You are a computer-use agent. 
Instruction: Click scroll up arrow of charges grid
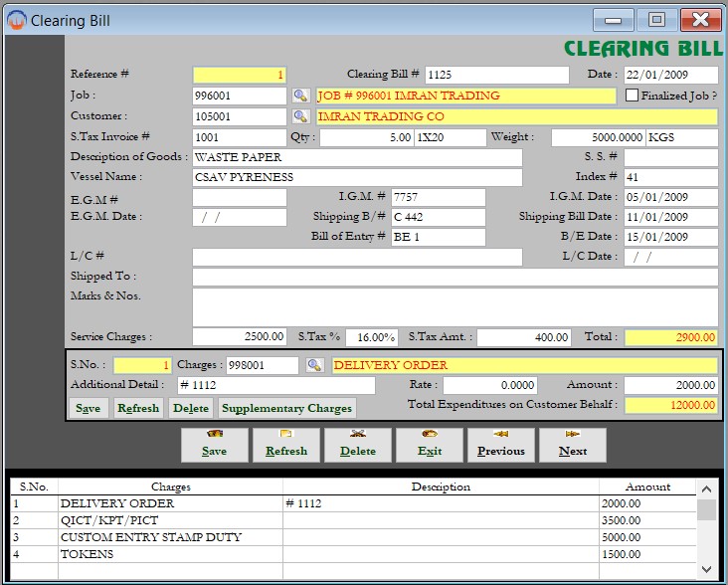click(x=707, y=488)
